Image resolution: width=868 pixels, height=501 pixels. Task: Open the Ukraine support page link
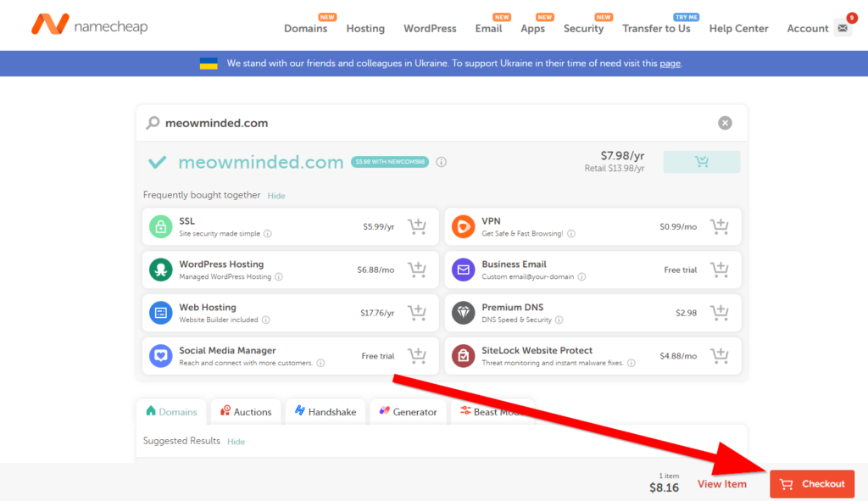pyautogui.click(x=670, y=64)
